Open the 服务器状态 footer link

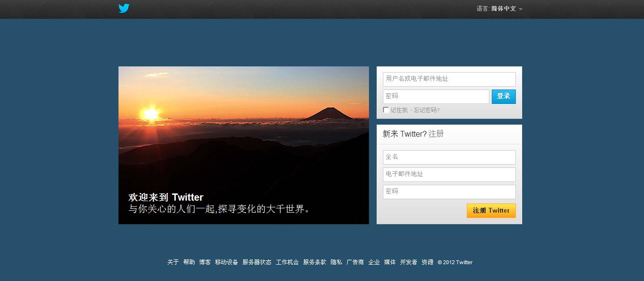tap(257, 262)
